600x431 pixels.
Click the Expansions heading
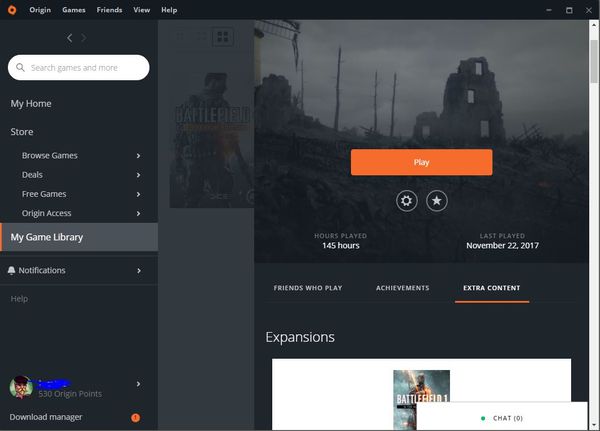[x=300, y=337]
